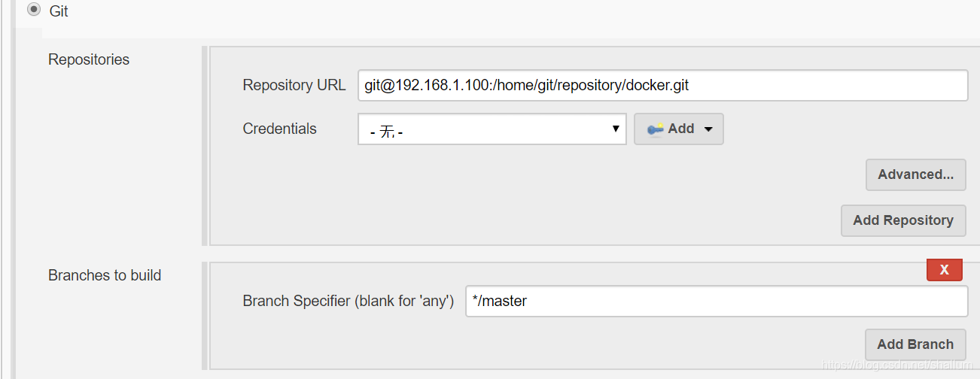Click the Repositories section label
Image resolution: width=980 pixels, height=379 pixels.
(x=89, y=59)
